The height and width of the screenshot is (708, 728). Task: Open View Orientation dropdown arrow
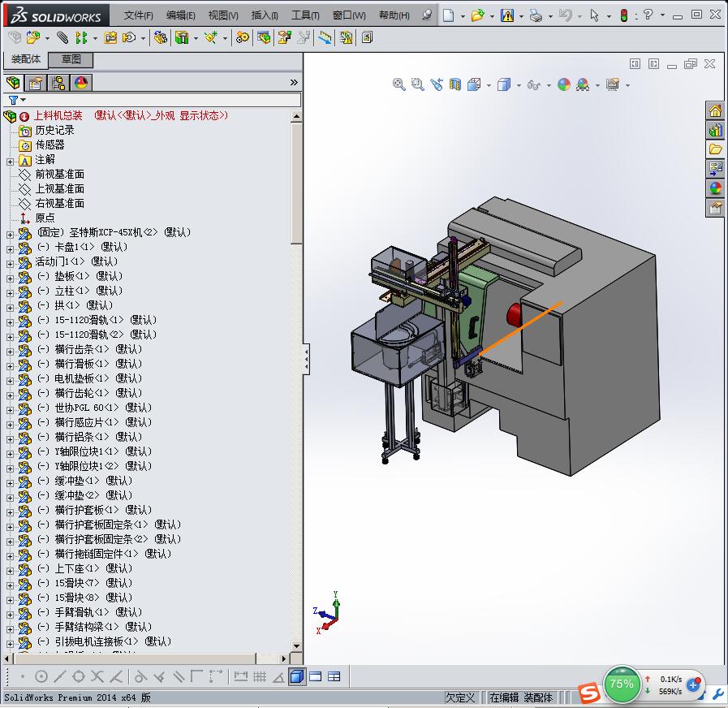(489, 85)
